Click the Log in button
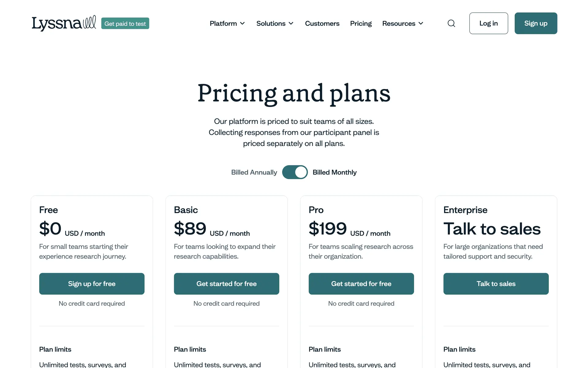588x368 pixels. [488, 23]
